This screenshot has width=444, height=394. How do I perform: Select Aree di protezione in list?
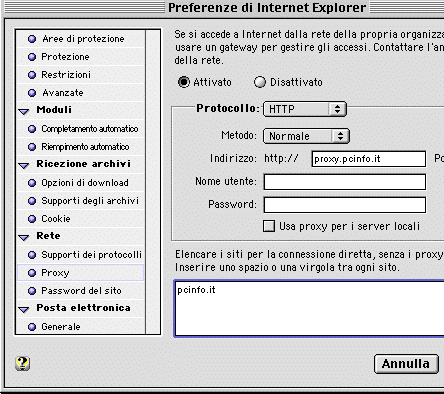coord(81,39)
